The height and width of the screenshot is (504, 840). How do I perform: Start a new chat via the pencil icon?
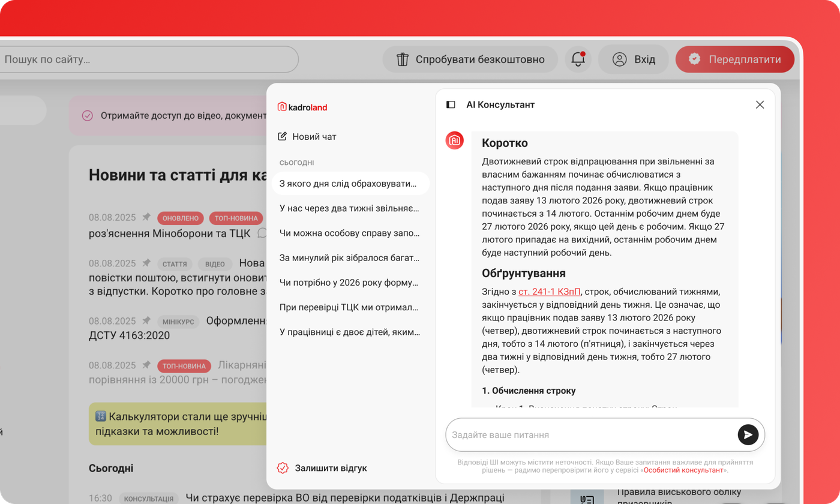point(281,136)
